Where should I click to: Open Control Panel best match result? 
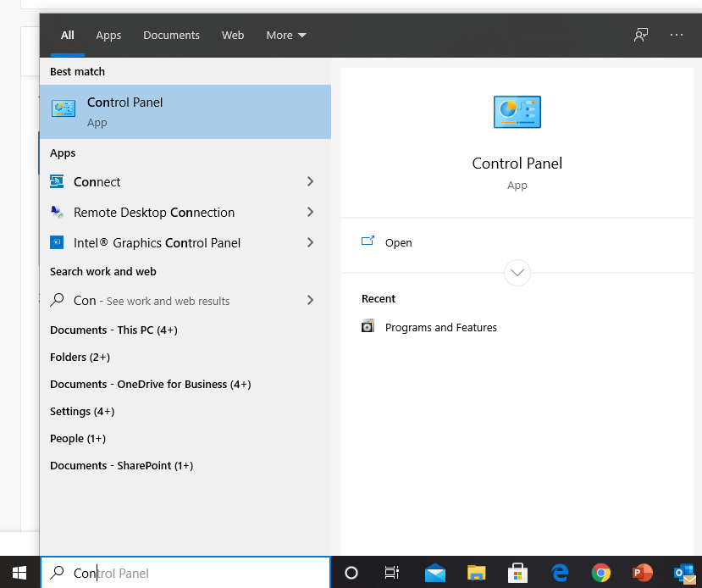(185, 112)
